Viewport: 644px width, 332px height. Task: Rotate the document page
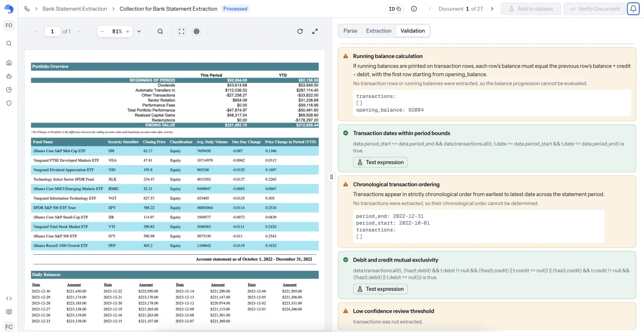[x=300, y=31]
